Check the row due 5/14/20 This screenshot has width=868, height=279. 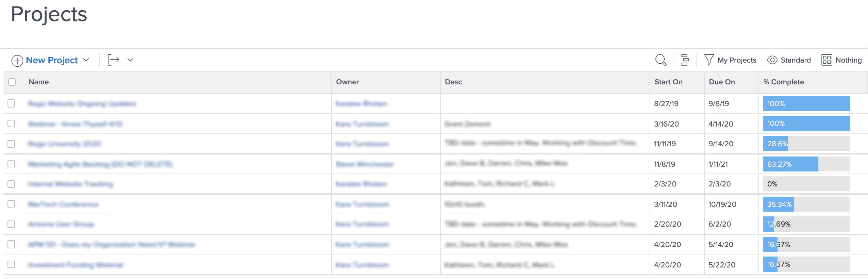click(x=11, y=244)
